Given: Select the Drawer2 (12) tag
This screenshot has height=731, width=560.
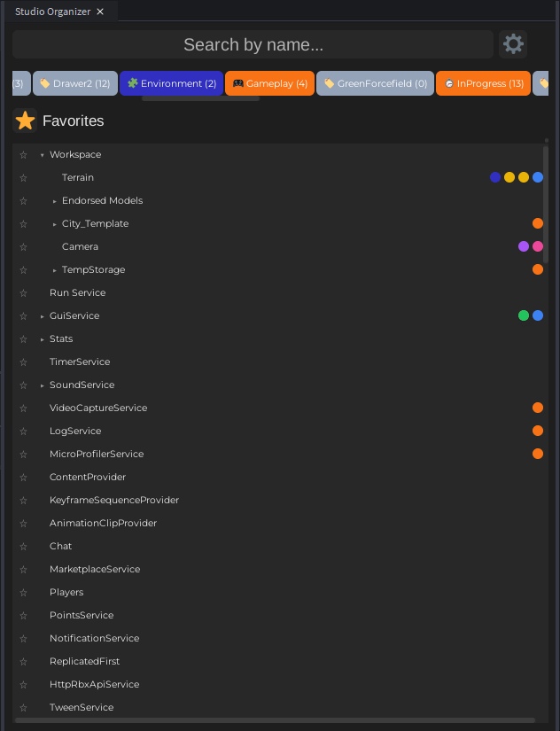Looking at the screenshot, I should coord(75,83).
